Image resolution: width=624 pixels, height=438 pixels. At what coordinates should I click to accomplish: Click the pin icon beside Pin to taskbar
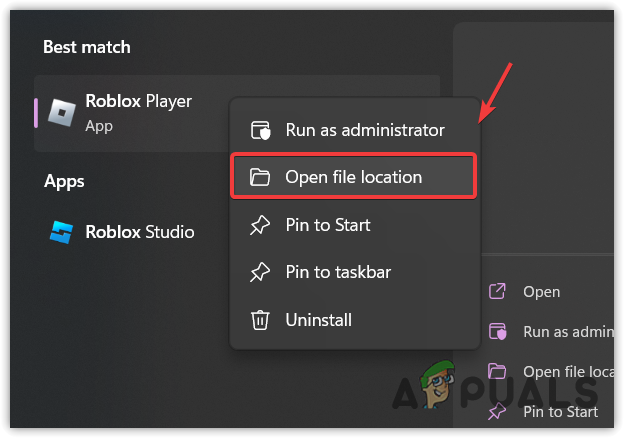click(x=260, y=272)
